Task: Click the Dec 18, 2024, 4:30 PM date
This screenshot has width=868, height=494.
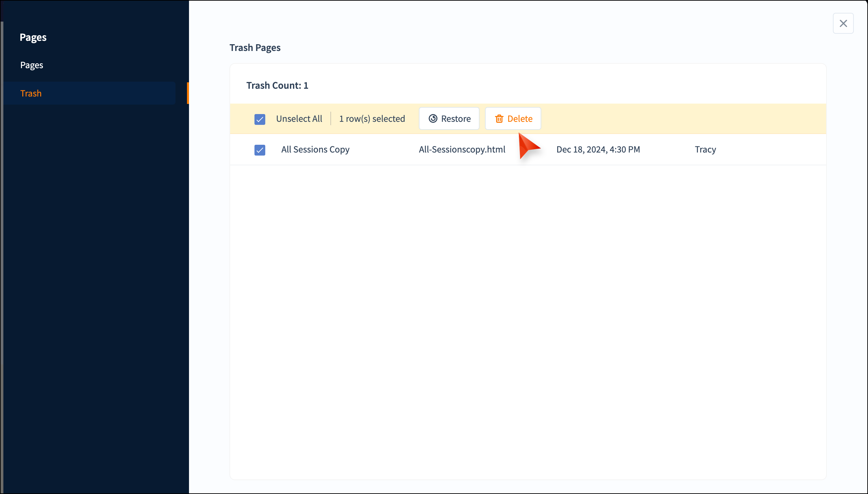Action: pos(598,149)
